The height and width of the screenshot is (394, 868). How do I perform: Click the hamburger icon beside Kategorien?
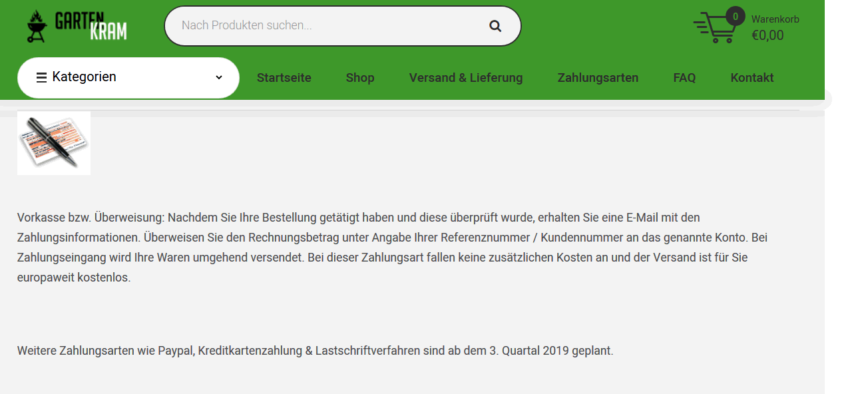[x=41, y=77]
